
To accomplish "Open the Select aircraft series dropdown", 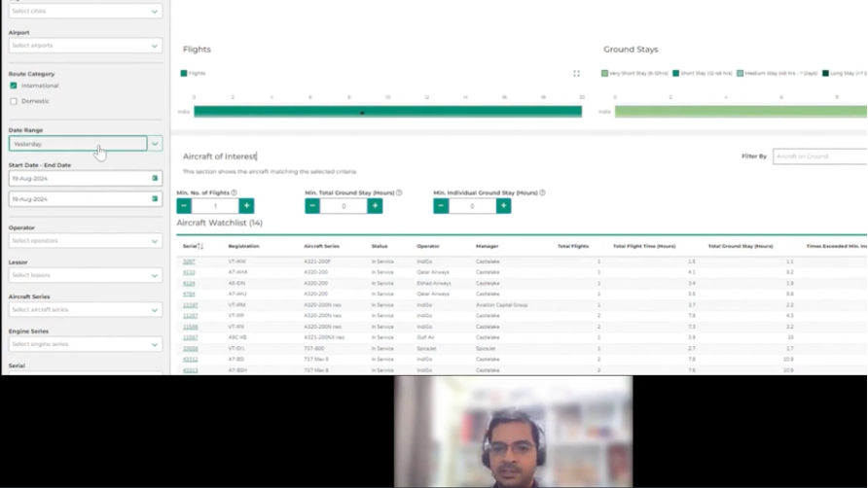I will click(x=86, y=310).
